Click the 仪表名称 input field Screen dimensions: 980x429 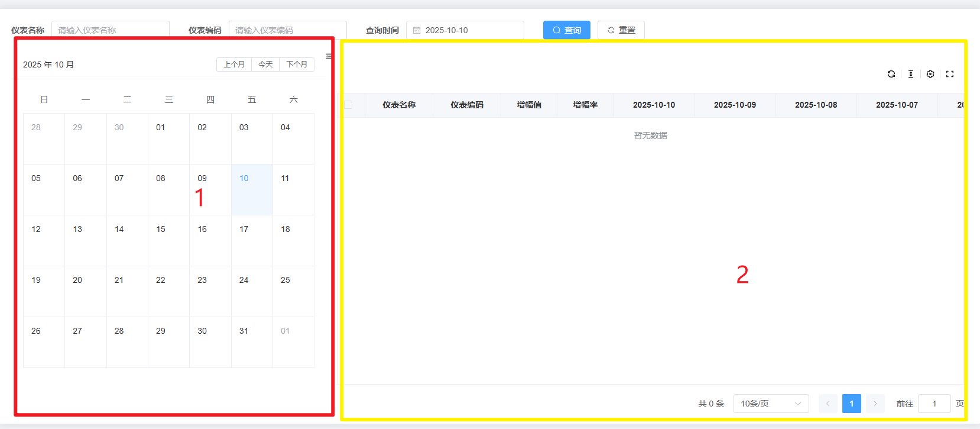pyautogui.click(x=111, y=30)
